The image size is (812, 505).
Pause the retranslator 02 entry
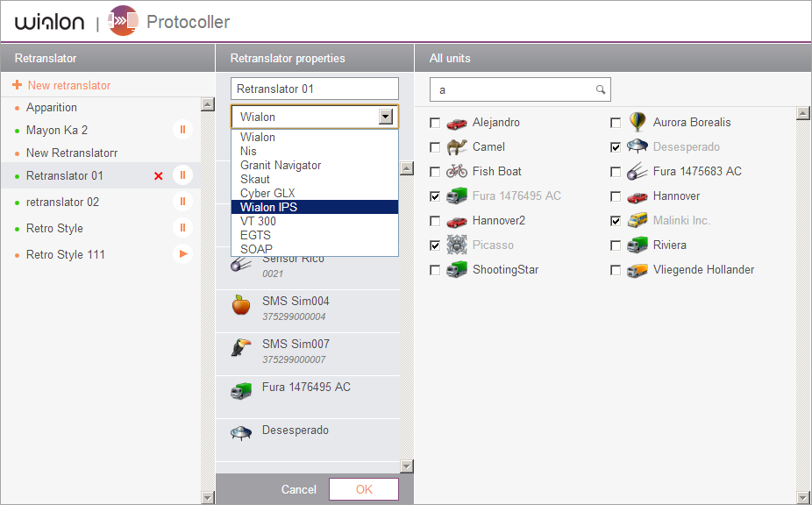(x=182, y=201)
